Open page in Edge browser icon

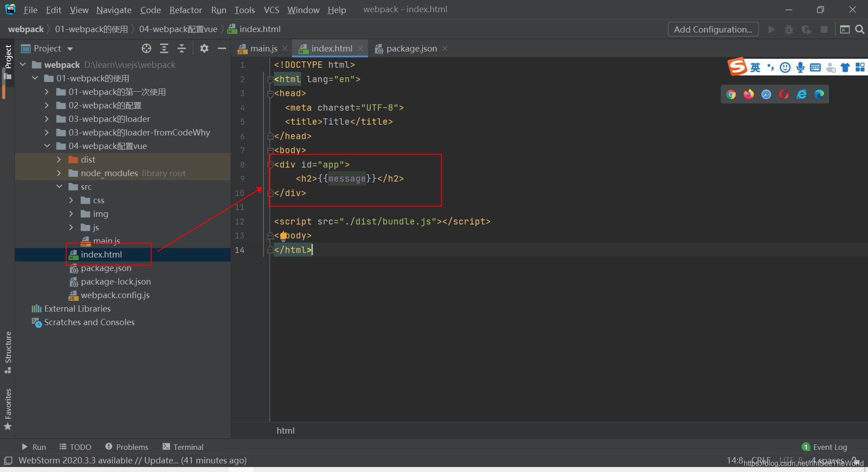[x=819, y=94]
